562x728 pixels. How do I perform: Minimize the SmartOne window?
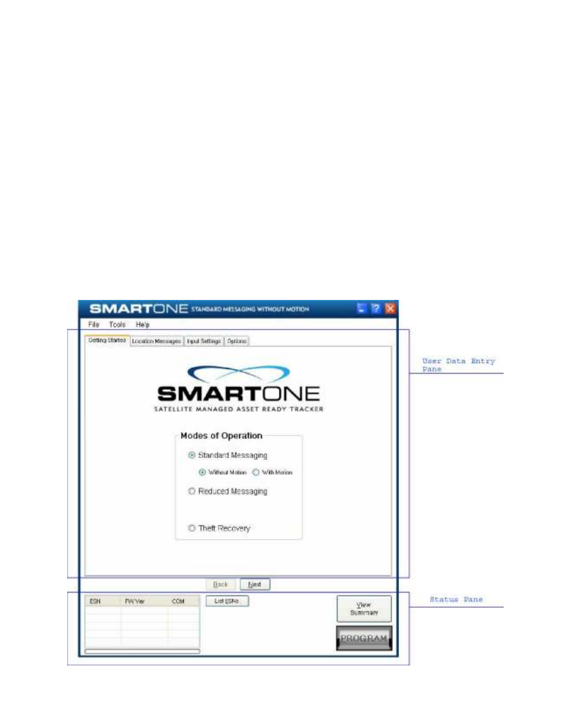pyautogui.click(x=361, y=308)
